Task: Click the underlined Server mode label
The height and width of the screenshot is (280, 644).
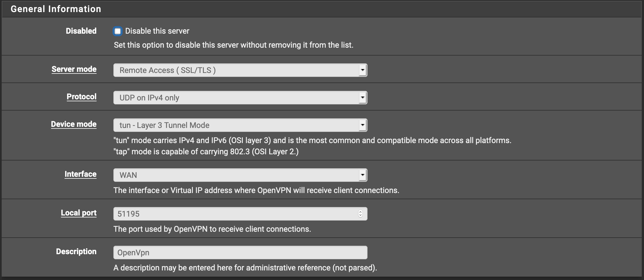Action: 74,69
